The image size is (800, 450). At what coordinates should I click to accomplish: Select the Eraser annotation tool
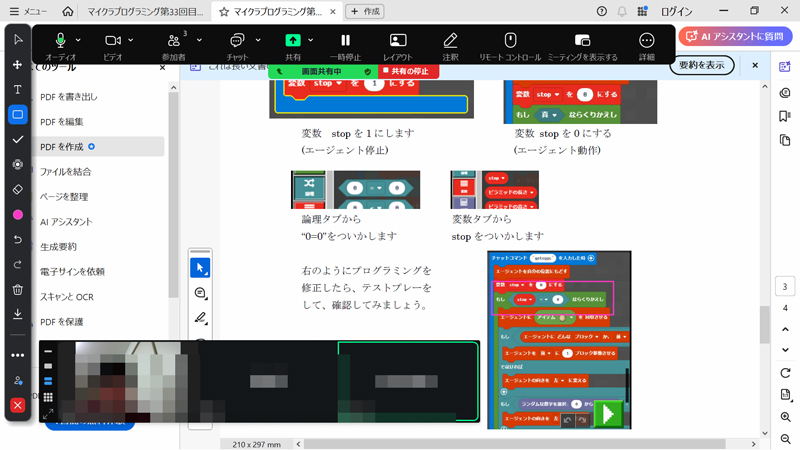[17, 189]
